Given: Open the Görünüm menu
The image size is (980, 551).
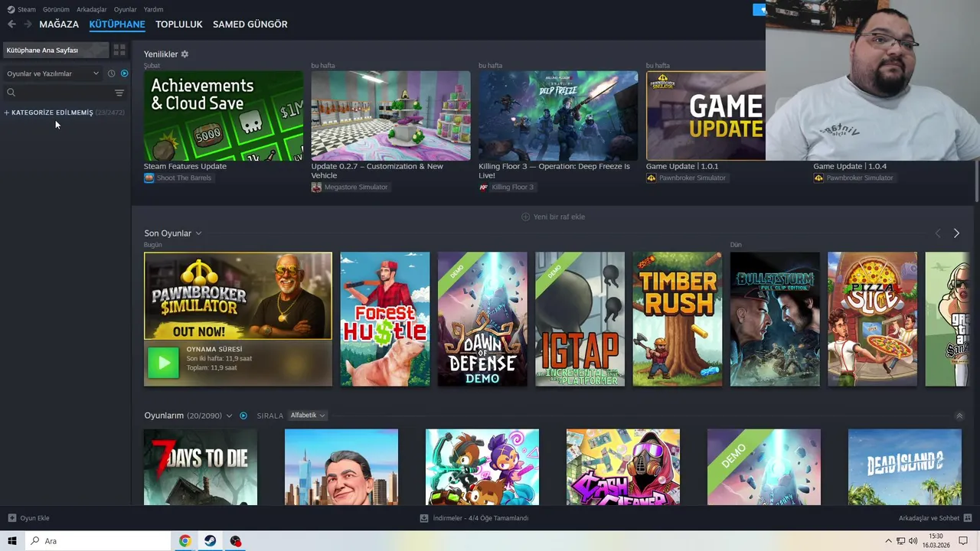Looking at the screenshot, I should pos(56,9).
